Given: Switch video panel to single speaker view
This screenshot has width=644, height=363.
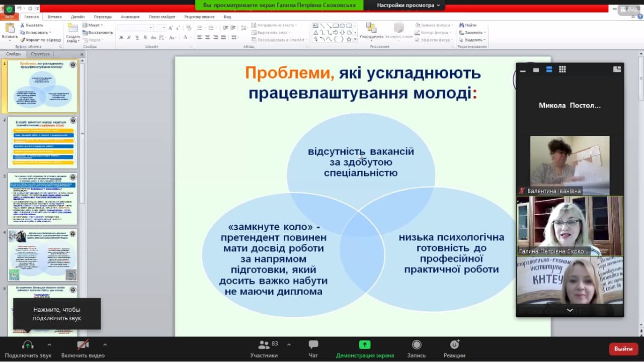Looking at the screenshot, I should (x=536, y=70).
